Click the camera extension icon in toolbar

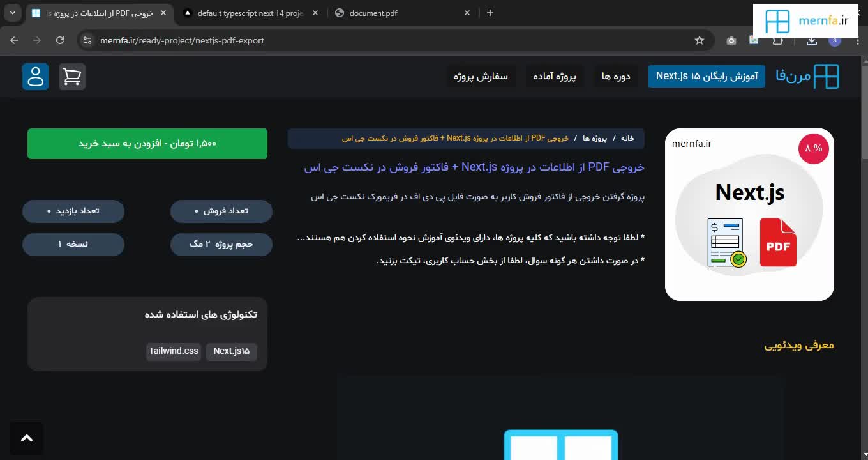coord(731,40)
